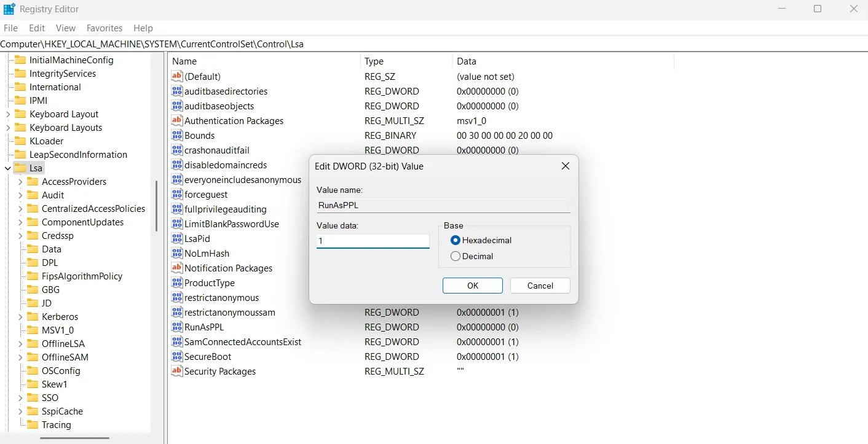Dismiss the dialog with Cancel

539,285
